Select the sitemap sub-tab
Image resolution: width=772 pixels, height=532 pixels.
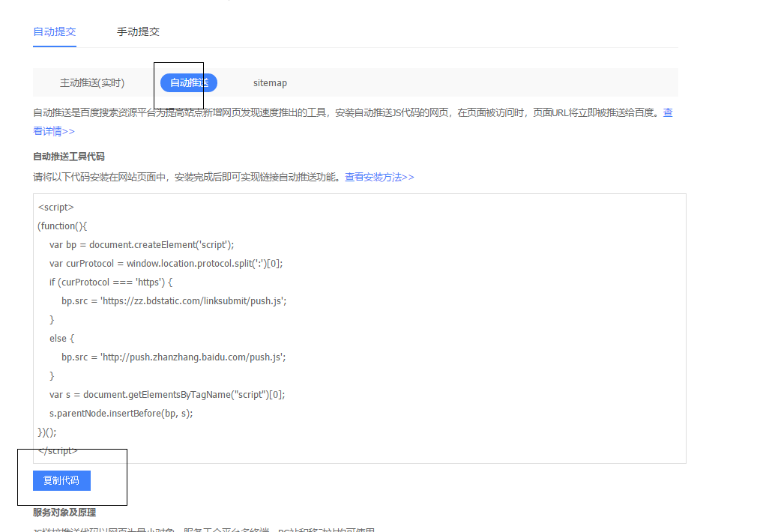(x=270, y=82)
